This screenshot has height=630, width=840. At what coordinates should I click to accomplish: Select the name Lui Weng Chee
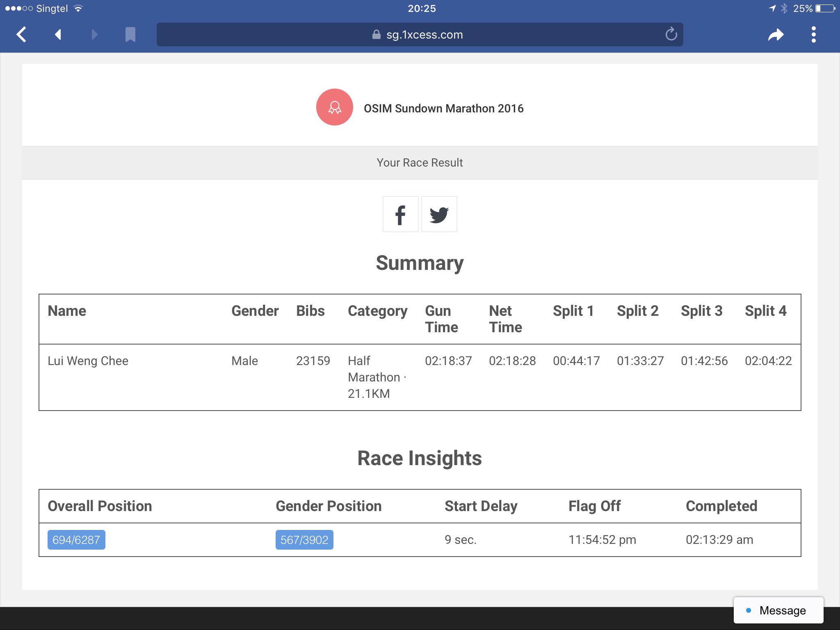[88, 361]
